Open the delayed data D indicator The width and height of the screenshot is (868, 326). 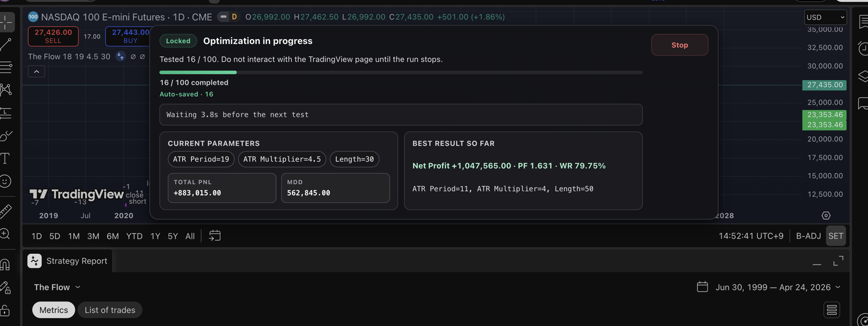pyautogui.click(x=234, y=17)
